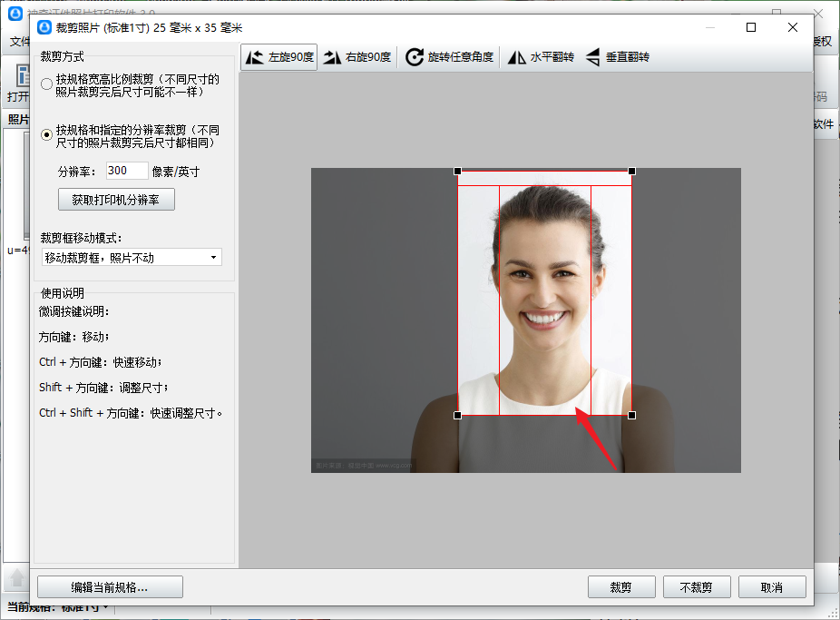Image resolution: width=840 pixels, height=620 pixels.
Task: Expand the crop frame move mode dropdown
Action: pyautogui.click(x=132, y=257)
